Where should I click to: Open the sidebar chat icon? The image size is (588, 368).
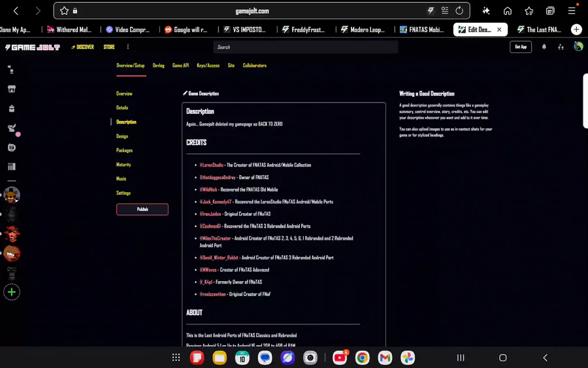click(12, 148)
